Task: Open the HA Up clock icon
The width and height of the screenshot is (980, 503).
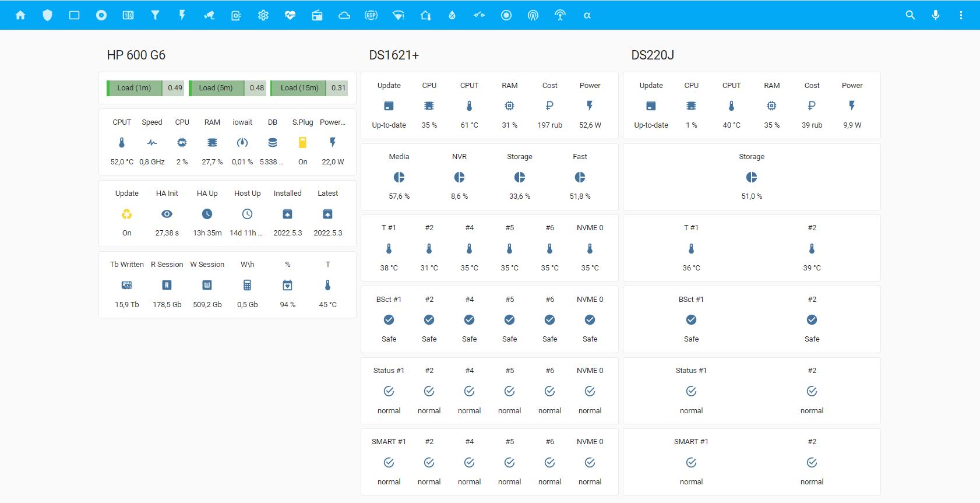Action: coord(207,214)
